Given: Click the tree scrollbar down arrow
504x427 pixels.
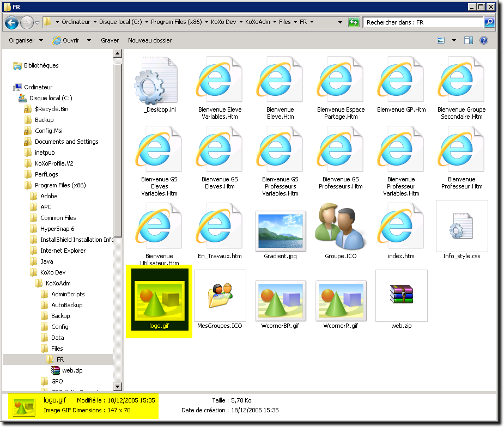Looking at the screenshot, I should (118, 387).
